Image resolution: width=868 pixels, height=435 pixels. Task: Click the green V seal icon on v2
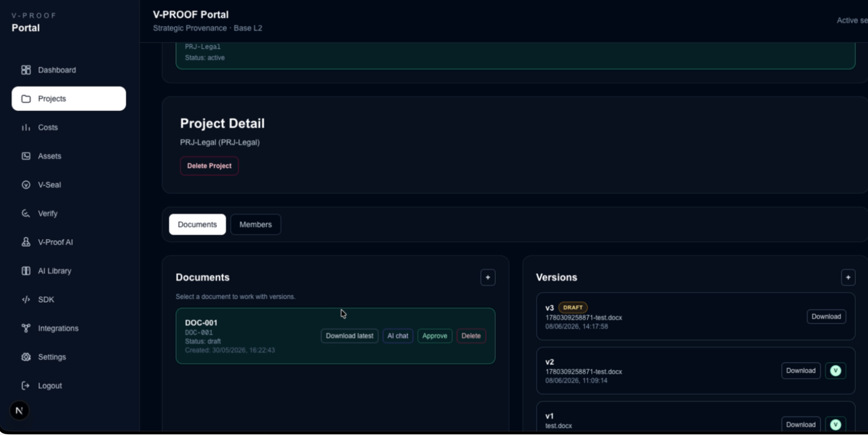[x=836, y=371]
